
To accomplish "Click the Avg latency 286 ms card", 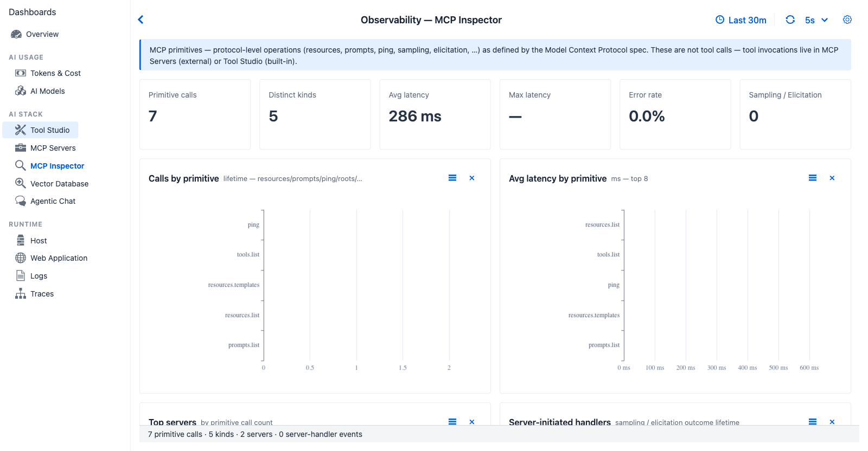I will (435, 114).
